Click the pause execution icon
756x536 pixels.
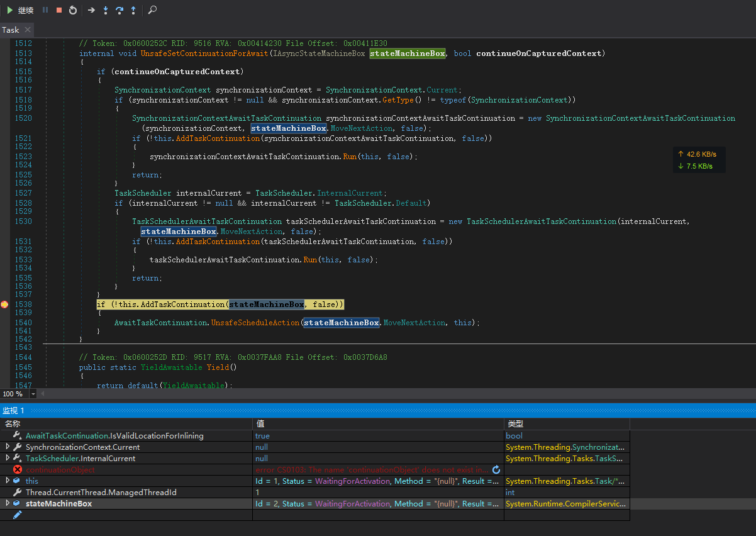[x=45, y=10]
